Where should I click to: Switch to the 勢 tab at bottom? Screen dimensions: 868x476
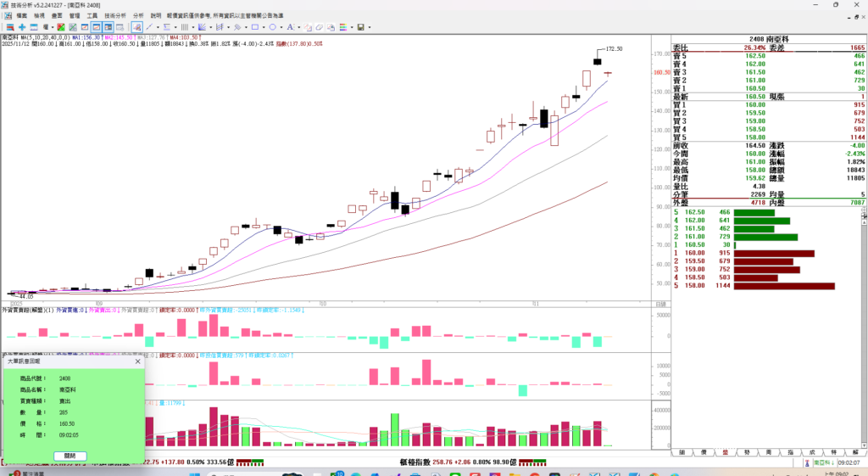point(747,452)
